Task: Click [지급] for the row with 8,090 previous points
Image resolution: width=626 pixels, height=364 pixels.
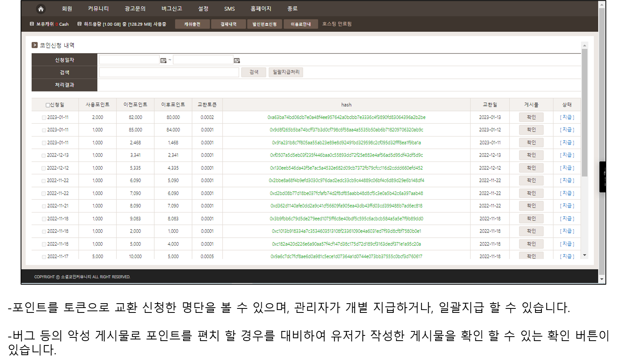Action: (567, 206)
